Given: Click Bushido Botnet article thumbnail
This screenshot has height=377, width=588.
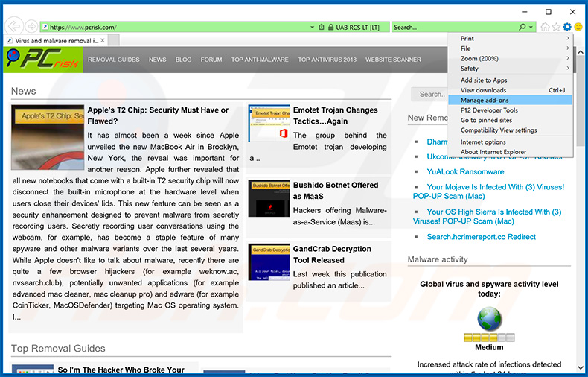Looking at the screenshot, I should point(269,198).
